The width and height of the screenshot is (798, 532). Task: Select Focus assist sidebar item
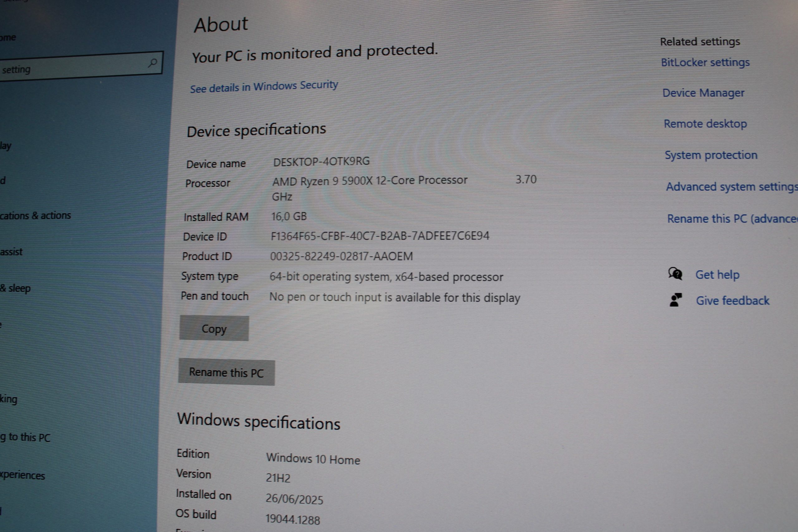point(11,252)
